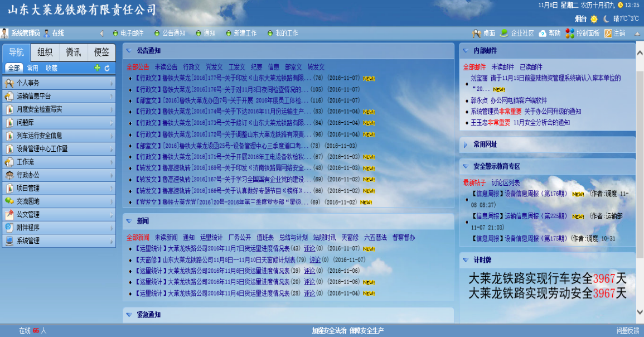Expand the 常用网址 panel
The height and width of the screenshot is (337, 644).
tap(466, 145)
